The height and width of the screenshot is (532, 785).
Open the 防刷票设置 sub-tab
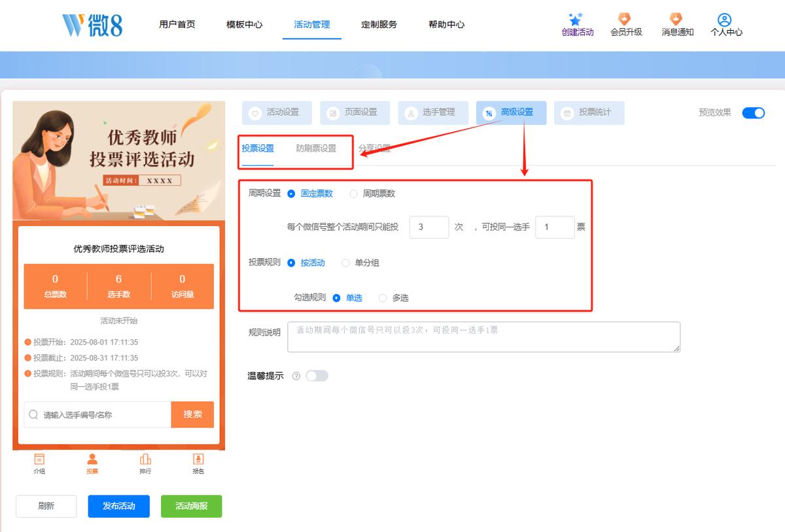tap(317, 149)
